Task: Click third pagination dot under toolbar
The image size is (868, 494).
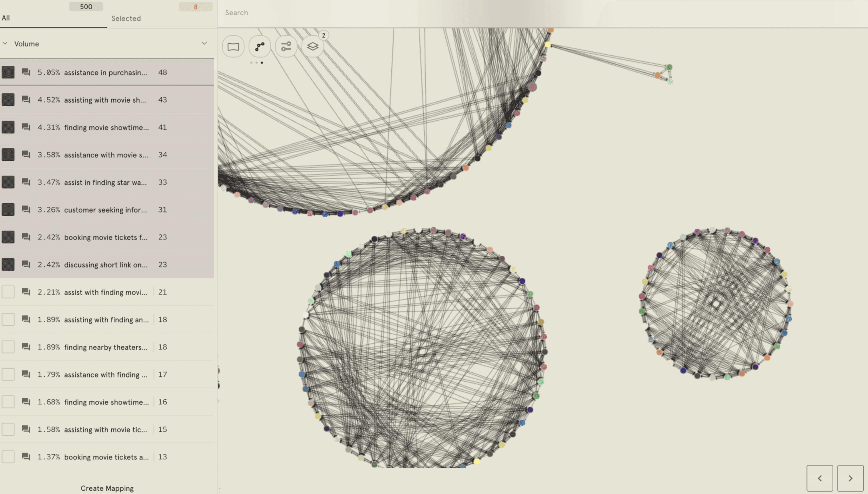Action: coord(262,63)
